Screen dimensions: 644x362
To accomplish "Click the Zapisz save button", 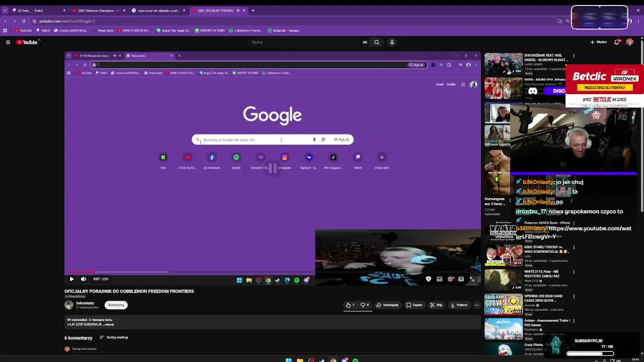I will coord(415,305).
